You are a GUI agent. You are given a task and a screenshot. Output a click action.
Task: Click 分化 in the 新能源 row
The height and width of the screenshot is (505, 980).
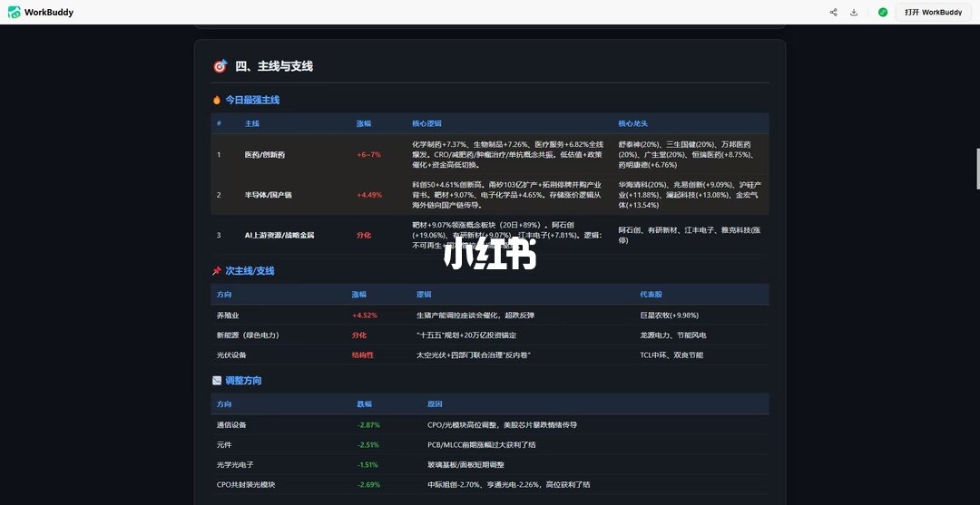[358, 335]
